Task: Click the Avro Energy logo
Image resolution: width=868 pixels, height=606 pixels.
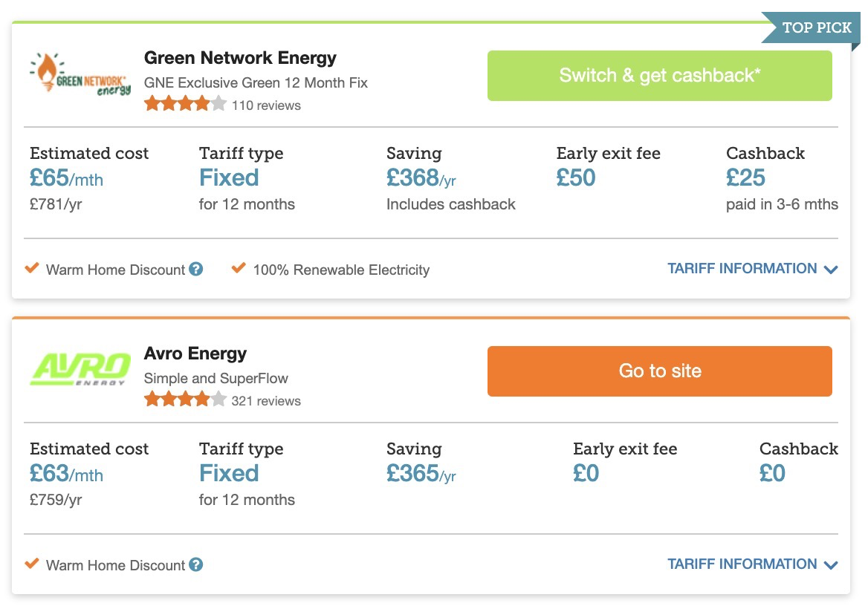Action: (80, 369)
